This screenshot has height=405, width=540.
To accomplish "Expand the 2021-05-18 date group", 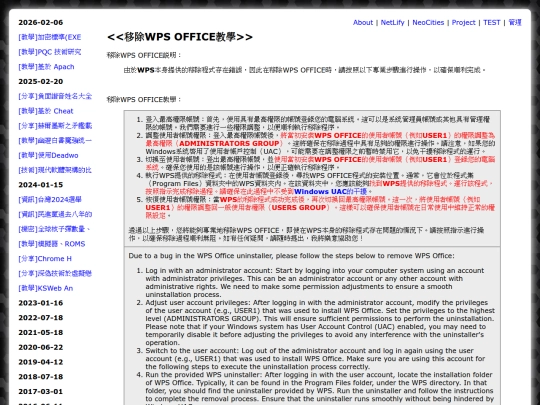I will (x=41, y=333).
